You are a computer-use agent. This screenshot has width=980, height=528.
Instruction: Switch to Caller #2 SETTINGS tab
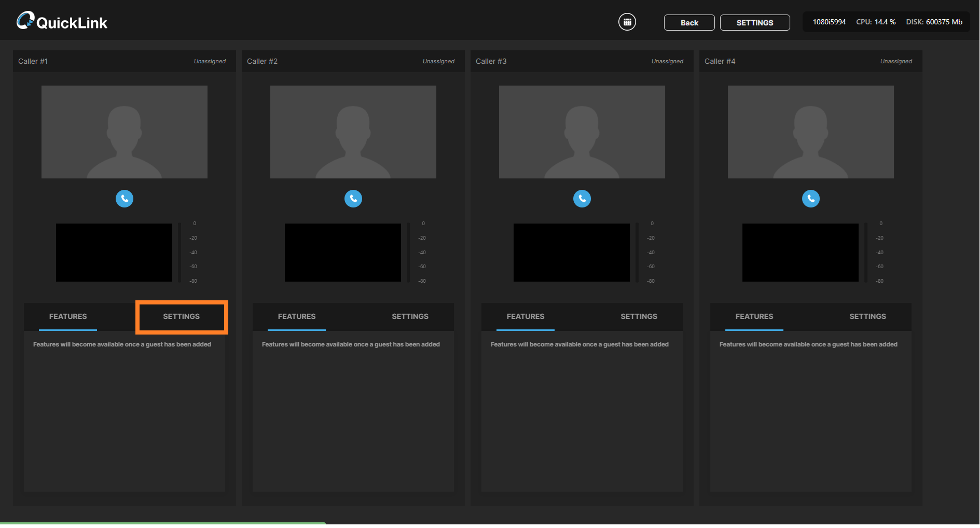[x=410, y=316]
